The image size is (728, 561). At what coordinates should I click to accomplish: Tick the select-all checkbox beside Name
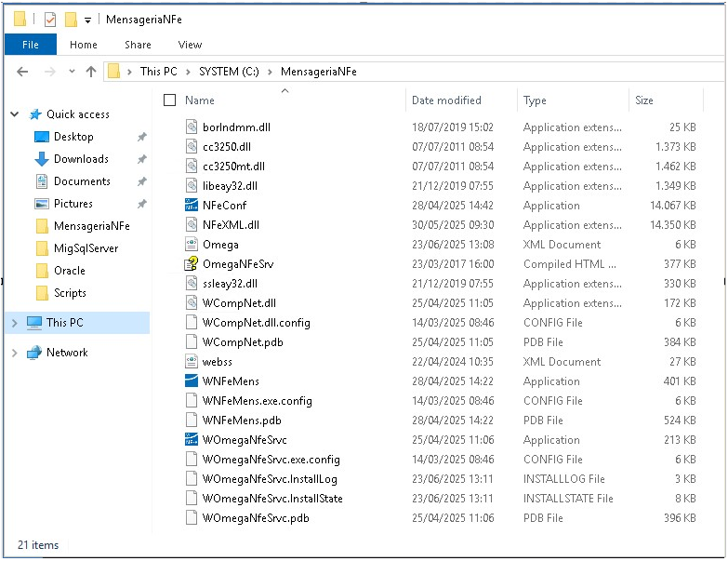170,100
